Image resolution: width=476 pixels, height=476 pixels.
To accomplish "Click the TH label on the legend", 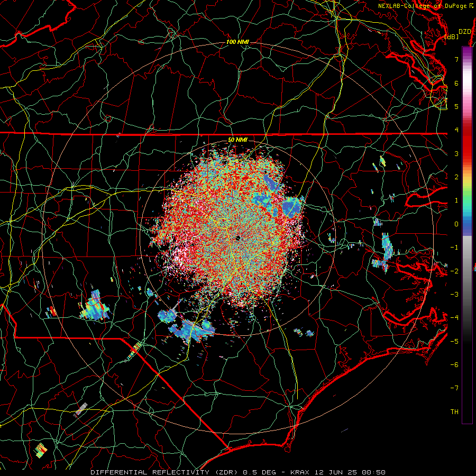I will pos(454,412).
